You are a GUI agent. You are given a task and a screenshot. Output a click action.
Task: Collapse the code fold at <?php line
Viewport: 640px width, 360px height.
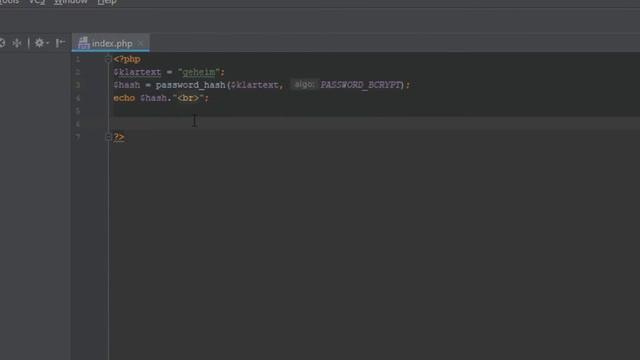pyautogui.click(x=108, y=59)
